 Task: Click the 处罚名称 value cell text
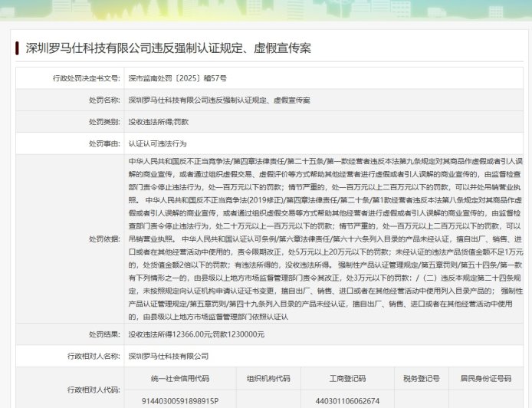point(219,100)
